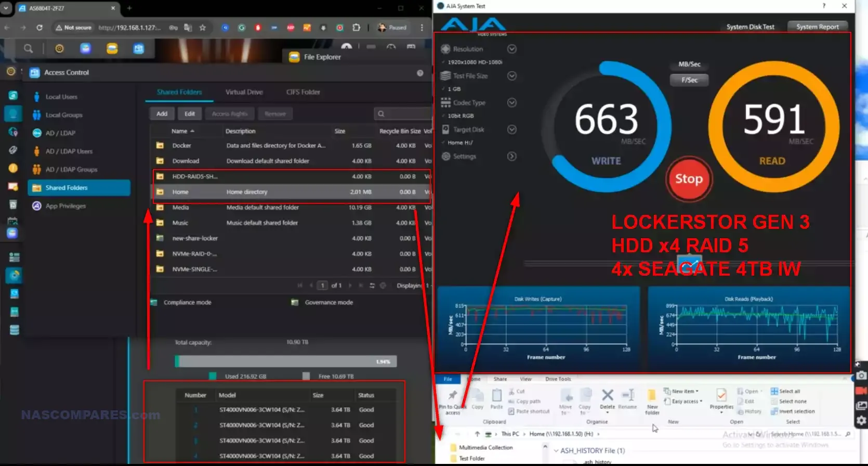Screen dimensions: 868x466
Task: Open the browser extensions puzzle icon
Action: [x=356, y=28]
